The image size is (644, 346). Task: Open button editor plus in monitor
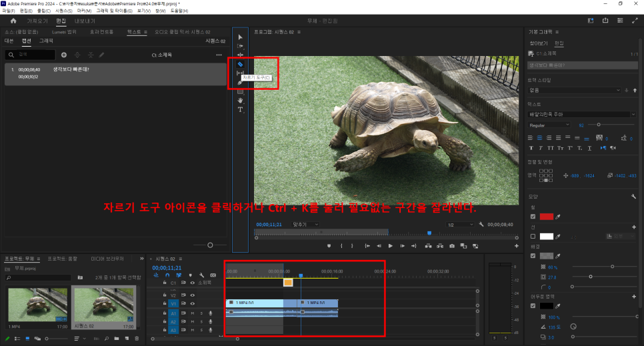pos(516,246)
